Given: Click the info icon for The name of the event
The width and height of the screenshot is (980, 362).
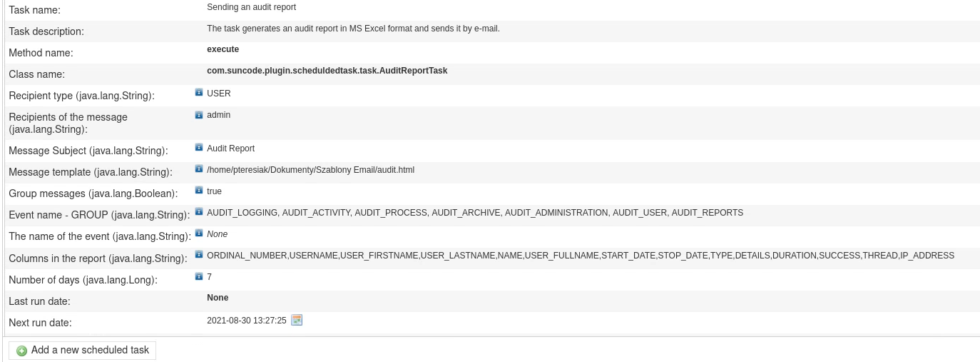Looking at the screenshot, I should point(199,233).
